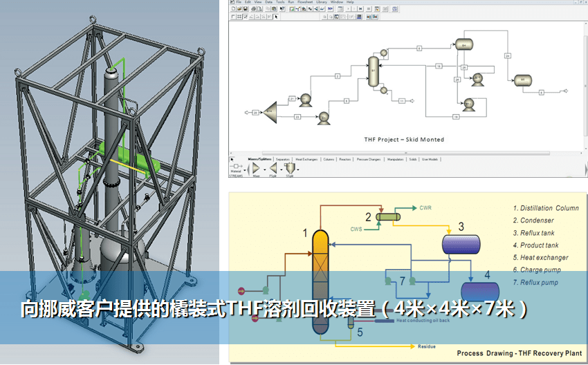Viewport: 588px width, 365px height.
Task: Click the B4 reflux tank block
Action: coord(463,45)
